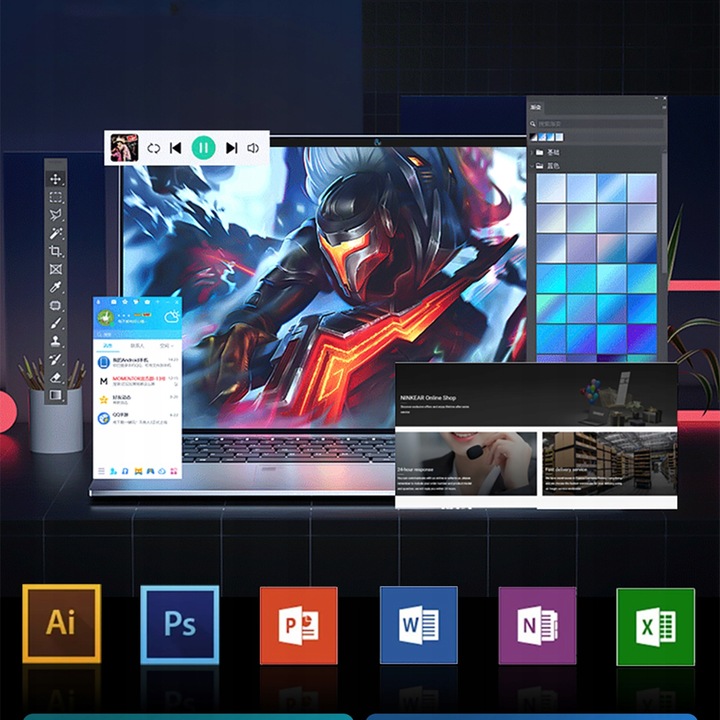
Task: Select the Move tool in the toolbar
Action: point(56,179)
